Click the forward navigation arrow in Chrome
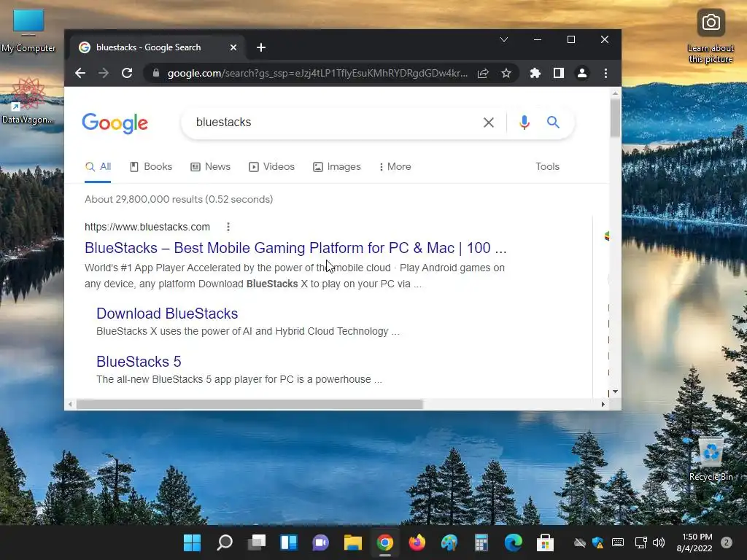 coord(104,74)
